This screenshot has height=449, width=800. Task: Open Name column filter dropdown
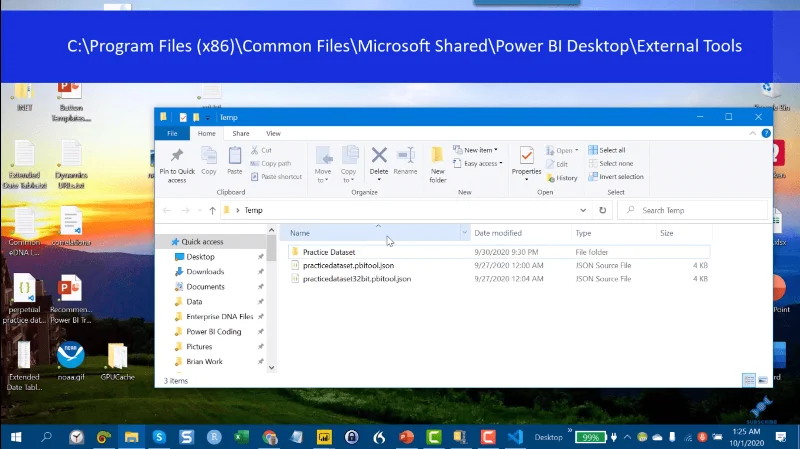[x=464, y=233]
